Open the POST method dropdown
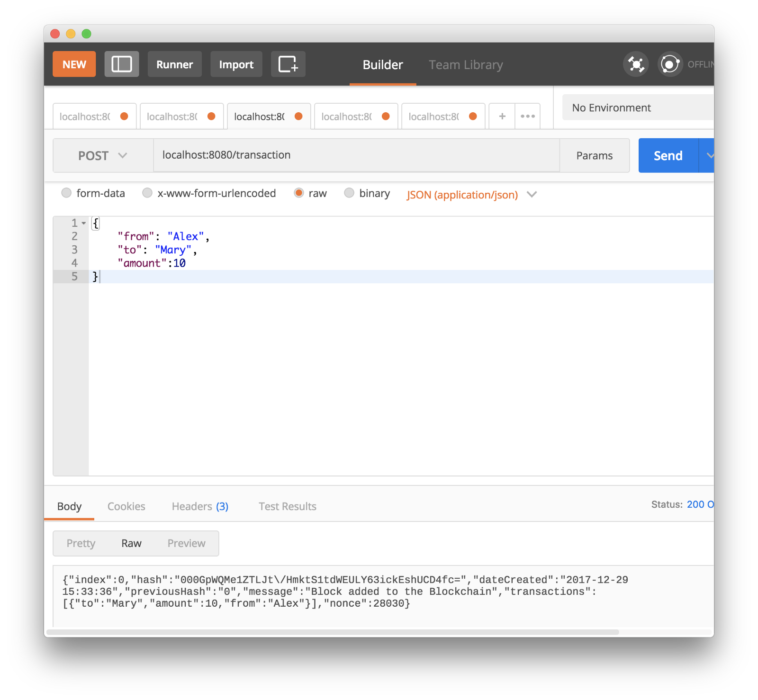The height and width of the screenshot is (700, 758). [103, 155]
